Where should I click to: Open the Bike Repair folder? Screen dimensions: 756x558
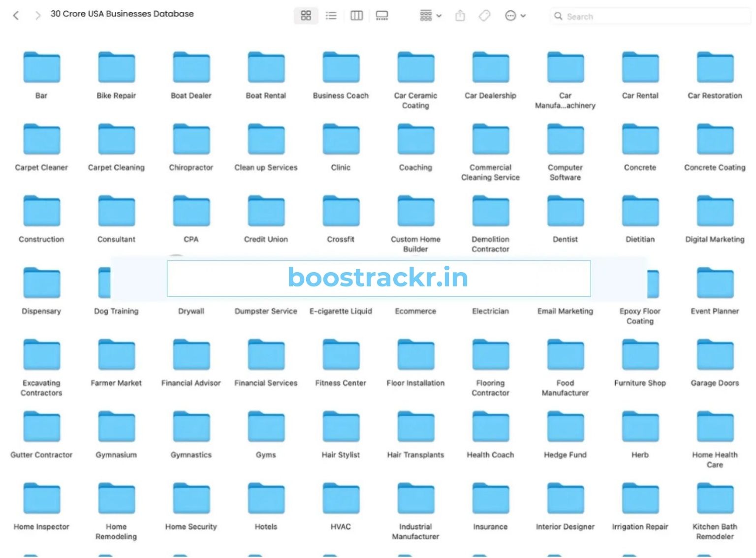116,68
